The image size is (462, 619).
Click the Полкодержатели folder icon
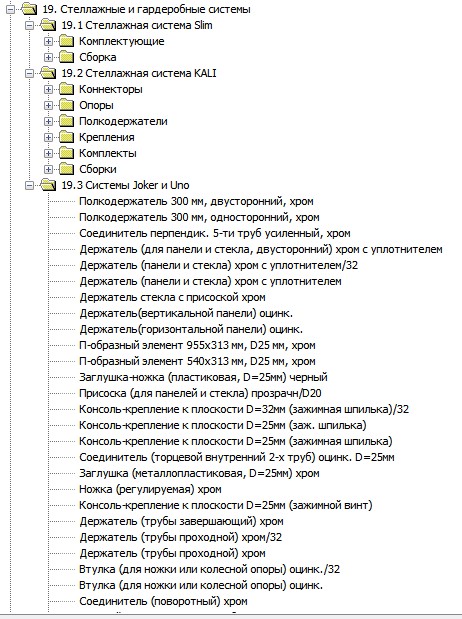click(x=66, y=121)
